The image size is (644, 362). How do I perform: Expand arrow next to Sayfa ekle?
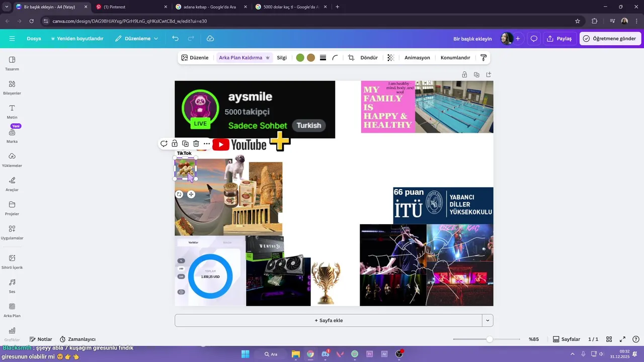[488, 320]
